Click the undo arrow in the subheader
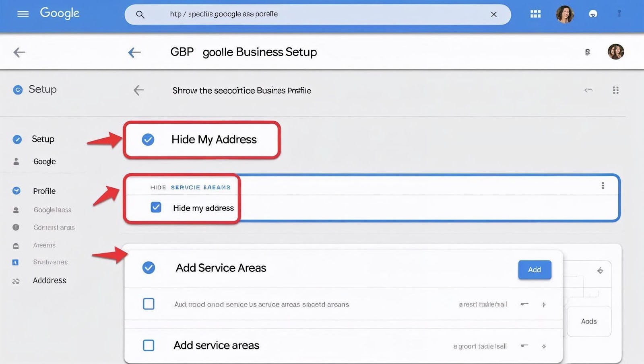Image resolution: width=644 pixels, height=364 pixels. click(x=588, y=90)
